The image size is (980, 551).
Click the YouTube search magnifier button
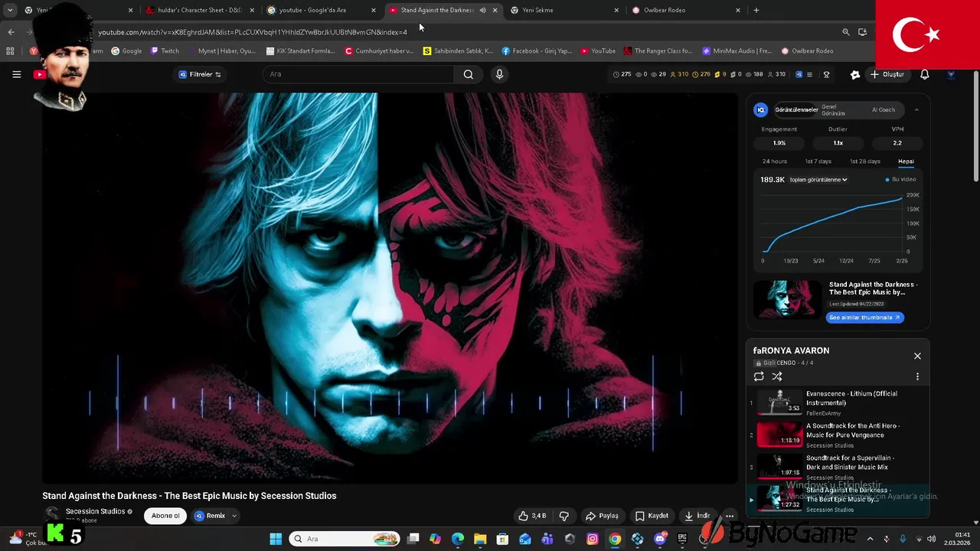(468, 74)
